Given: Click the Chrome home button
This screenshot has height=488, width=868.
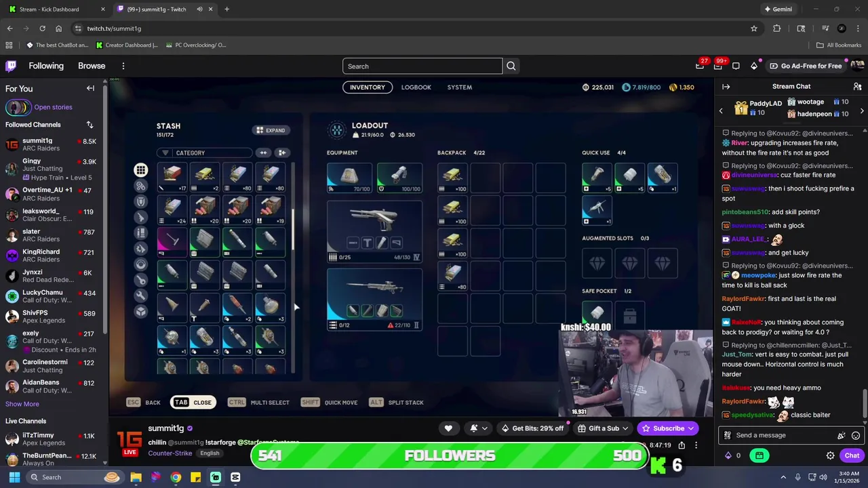Looking at the screenshot, I should tap(58, 28).
